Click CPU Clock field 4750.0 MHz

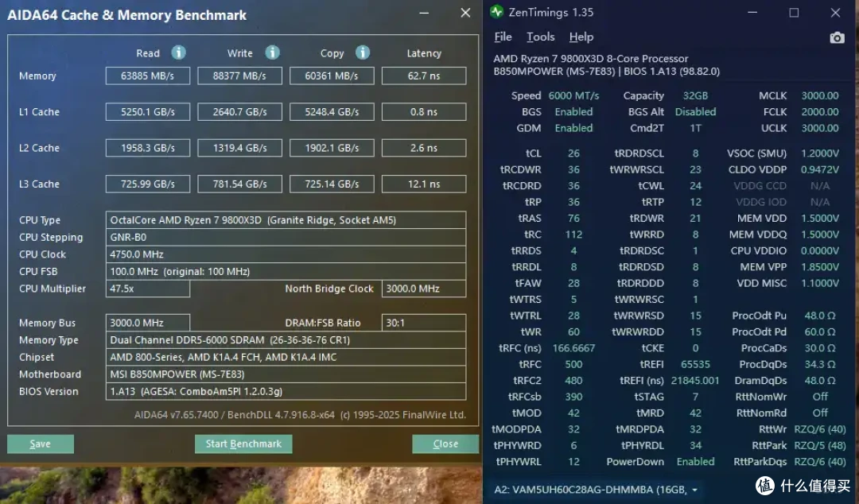click(x=286, y=254)
